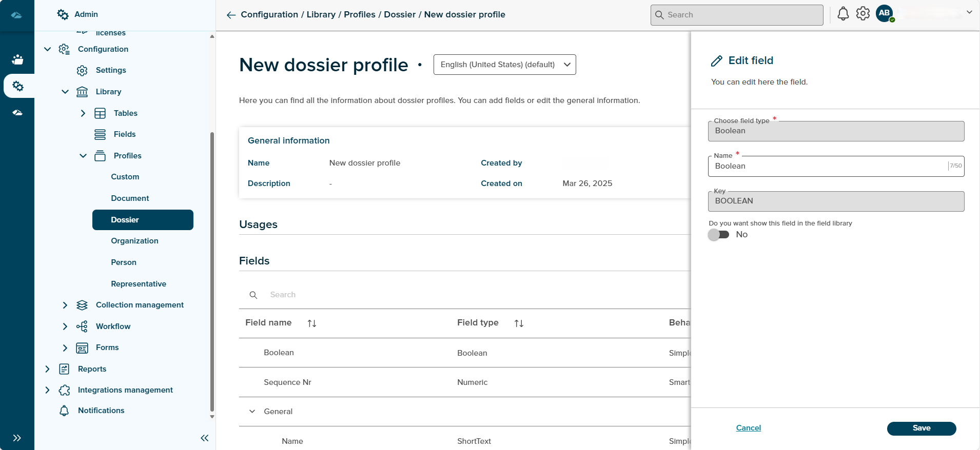Click Library in the breadcrumb
Screen dimensions: 980x450
coord(321,14)
